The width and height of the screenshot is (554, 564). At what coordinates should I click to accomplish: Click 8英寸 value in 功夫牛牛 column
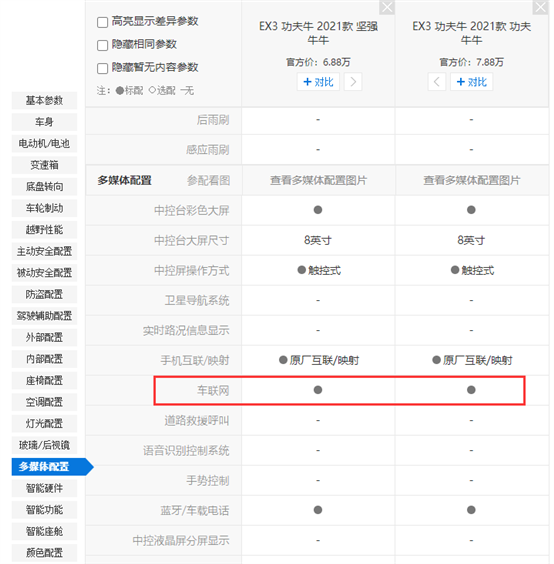tap(471, 240)
